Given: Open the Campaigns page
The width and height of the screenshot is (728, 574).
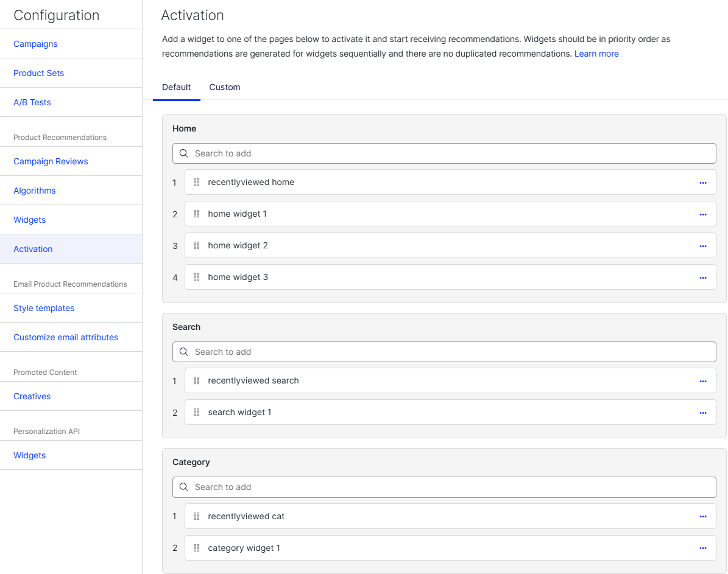Looking at the screenshot, I should pyautogui.click(x=35, y=44).
